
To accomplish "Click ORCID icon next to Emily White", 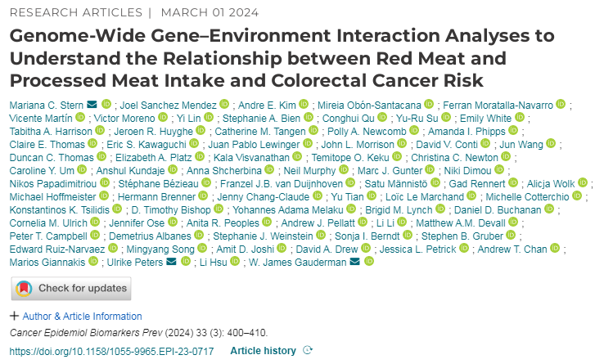I will coord(520,117).
